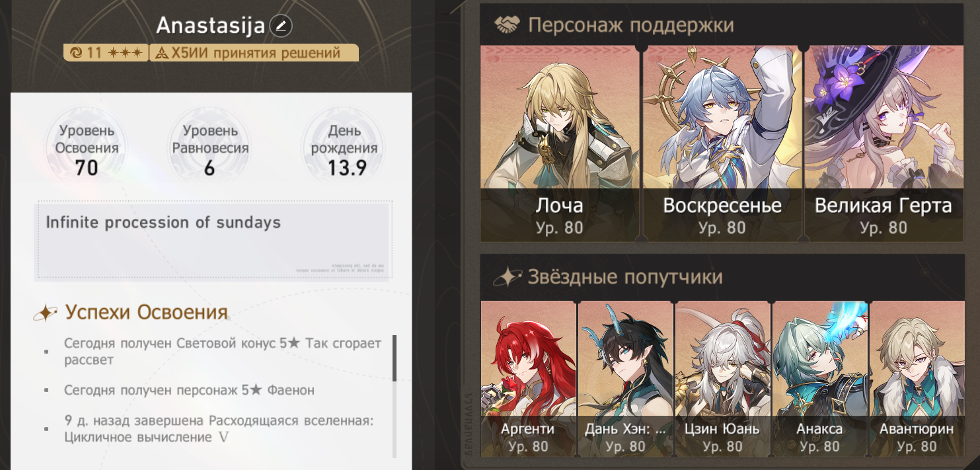Screen dimensions: 980x470
Task: Click the swirl icon beside achievement count 11
Action: [76, 53]
